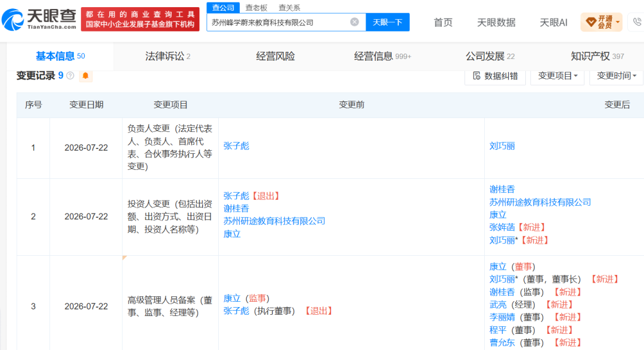Go to 首页 in the top navigation
Image resolution: width=644 pixels, height=350 pixels.
click(443, 23)
